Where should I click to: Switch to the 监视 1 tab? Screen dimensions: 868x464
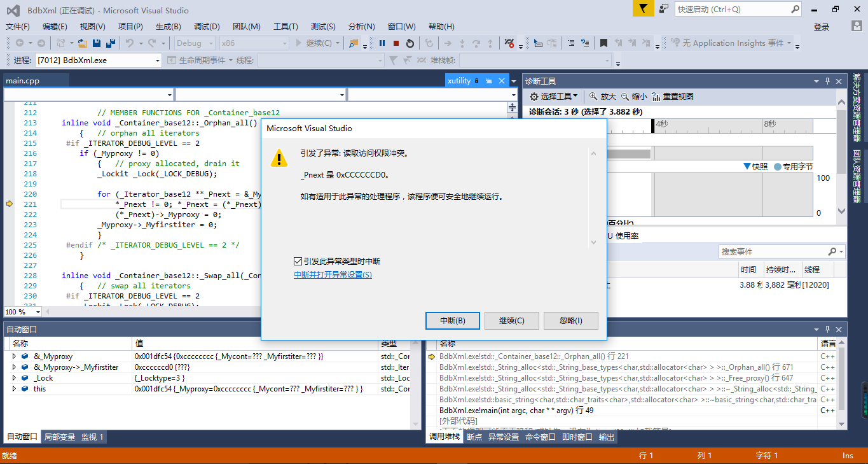[93, 437]
